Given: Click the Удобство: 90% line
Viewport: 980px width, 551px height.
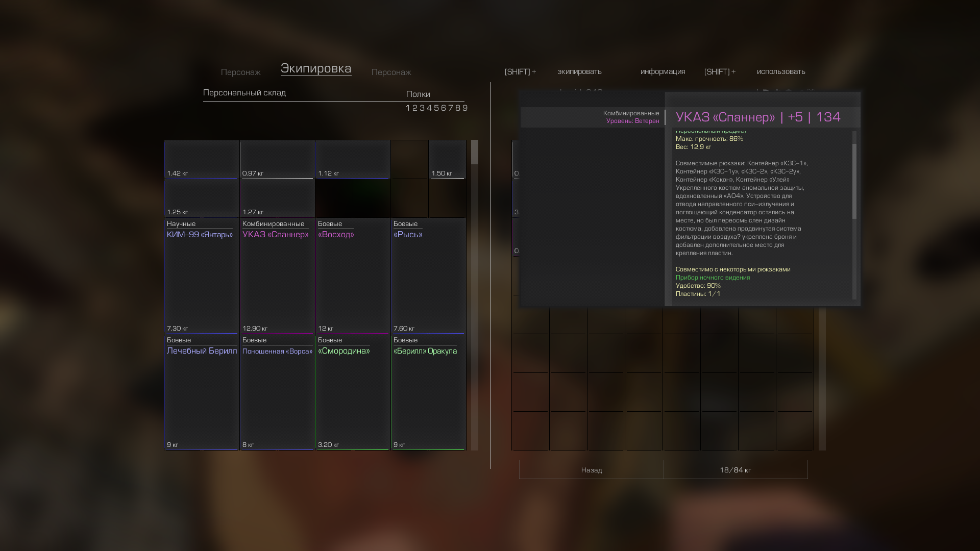Looking at the screenshot, I should tap(698, 286).
